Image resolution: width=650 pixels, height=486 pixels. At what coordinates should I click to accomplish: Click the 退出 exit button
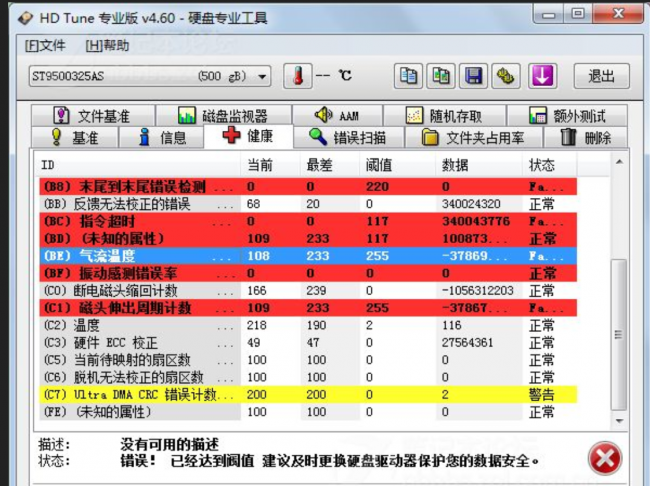[601, 76]
